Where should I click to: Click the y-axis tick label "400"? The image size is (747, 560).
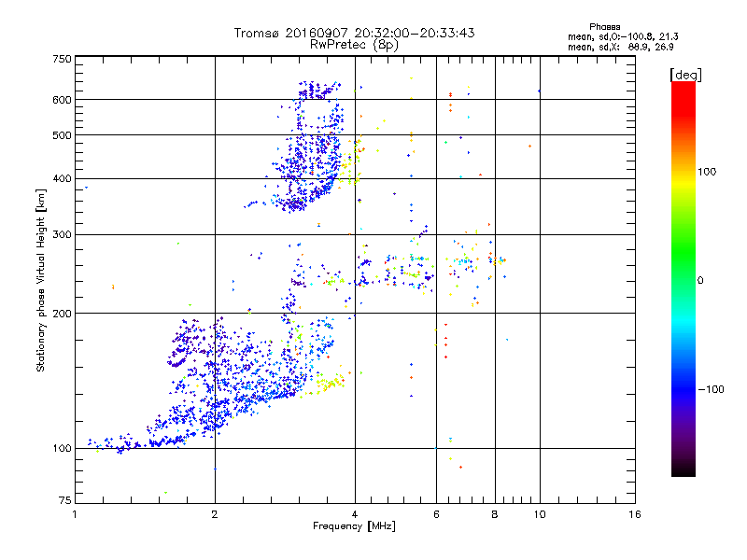(63, 178)
